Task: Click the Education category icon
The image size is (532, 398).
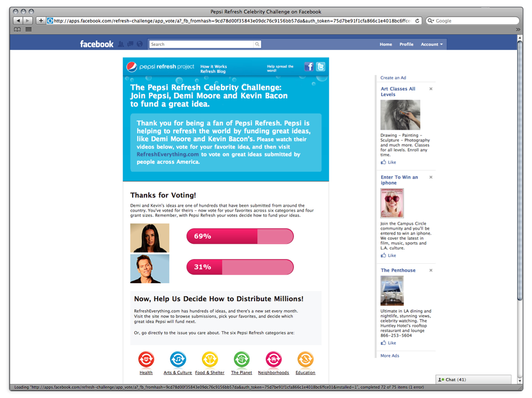Action: [x=305, y=359]
